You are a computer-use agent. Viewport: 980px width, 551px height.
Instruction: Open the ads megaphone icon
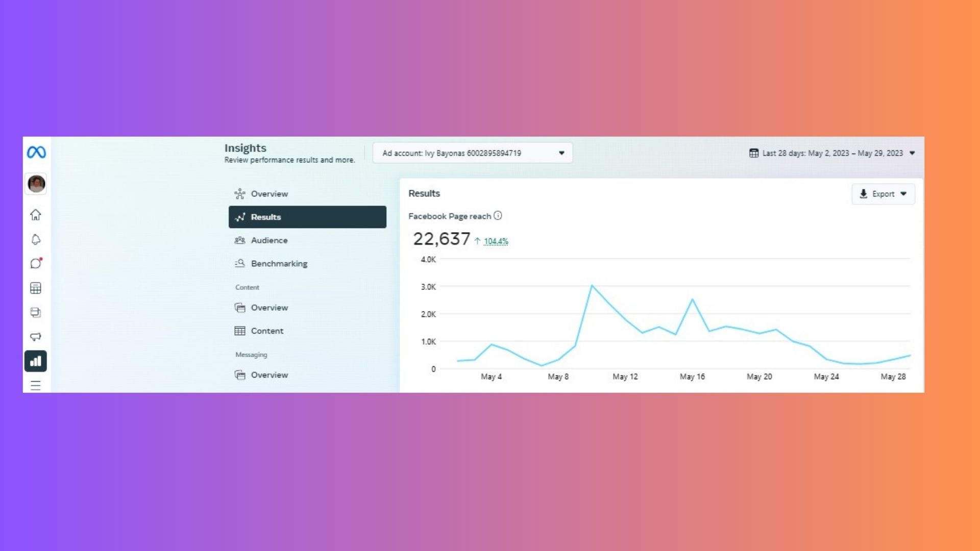36,337
